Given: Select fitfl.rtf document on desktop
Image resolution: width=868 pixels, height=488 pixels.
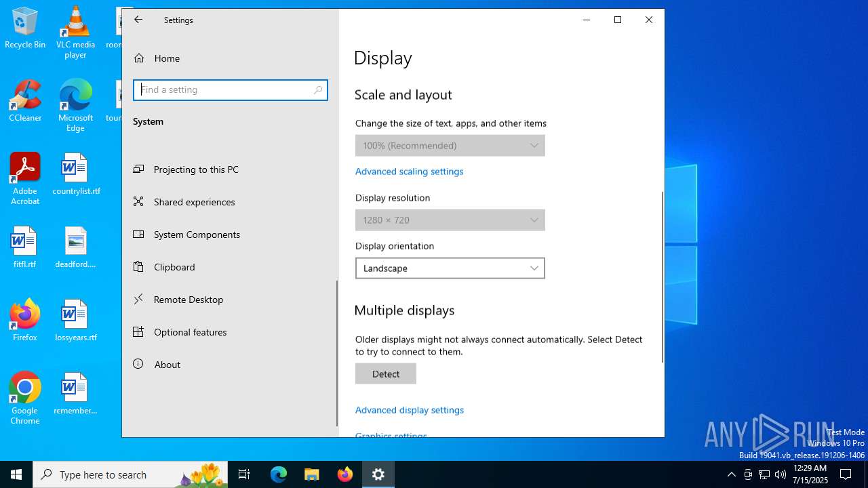Looking at the screenshot, I should click(x=24, y=247).
